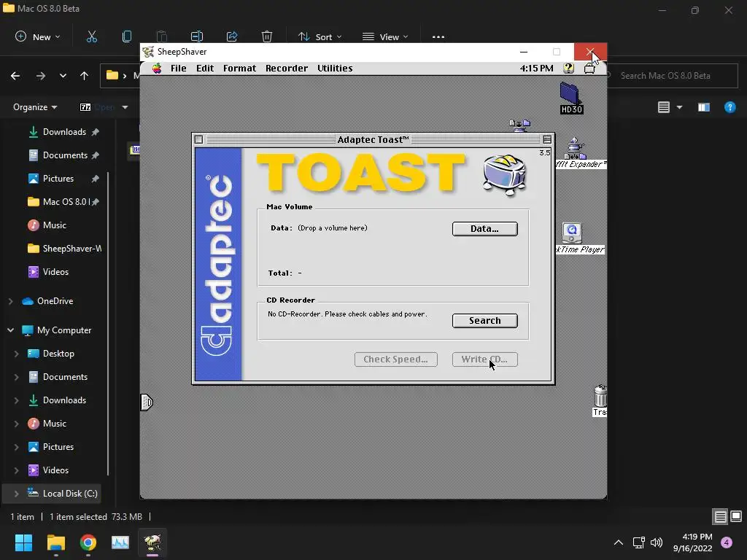The image size is (747, 560).
Task: Click the network icon in system tray
Action: coord(638,542)
